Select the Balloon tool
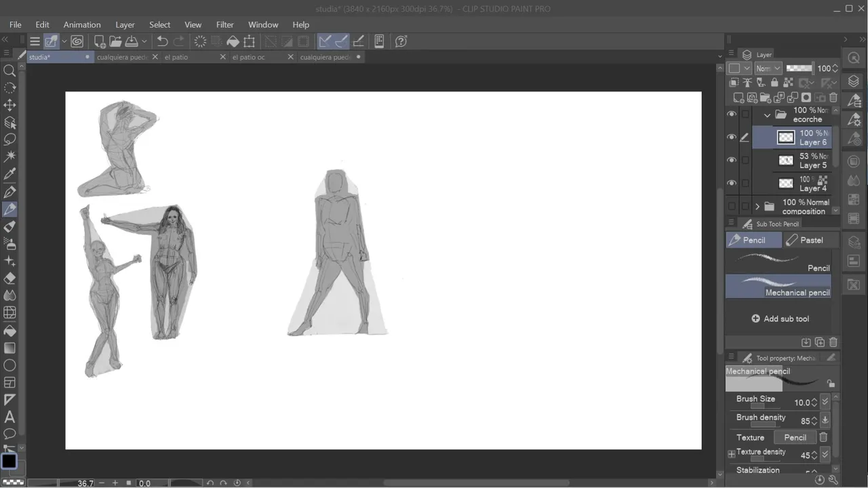The width and height of the screenshot is (868, 488). [x=9, y=434]
